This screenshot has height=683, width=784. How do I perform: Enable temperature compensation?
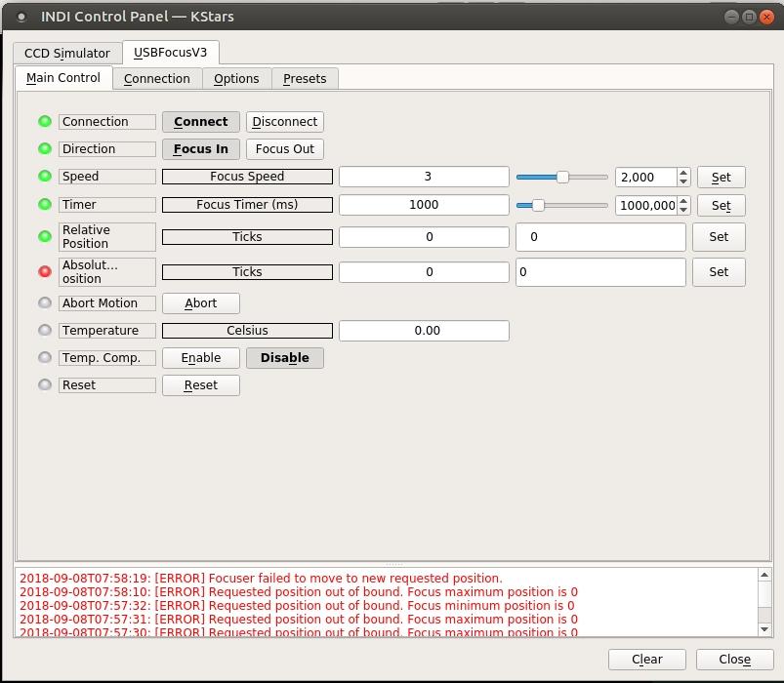[200, 358]
